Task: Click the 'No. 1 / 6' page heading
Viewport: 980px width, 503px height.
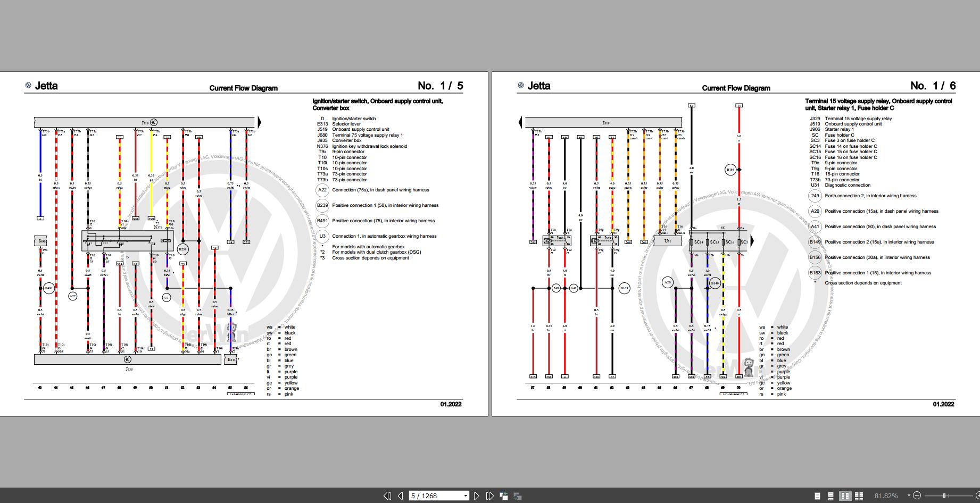Action: [933, 86]
